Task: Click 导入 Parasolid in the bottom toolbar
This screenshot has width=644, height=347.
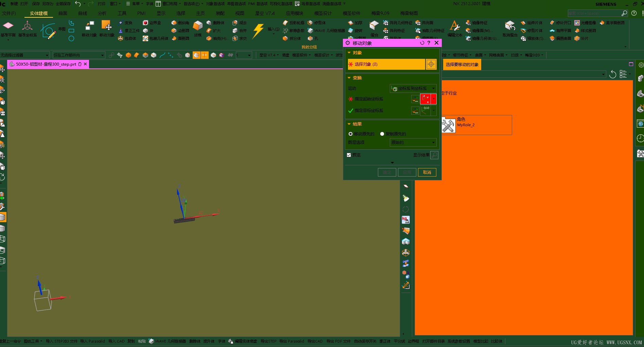Action: [x=92, y=341]
